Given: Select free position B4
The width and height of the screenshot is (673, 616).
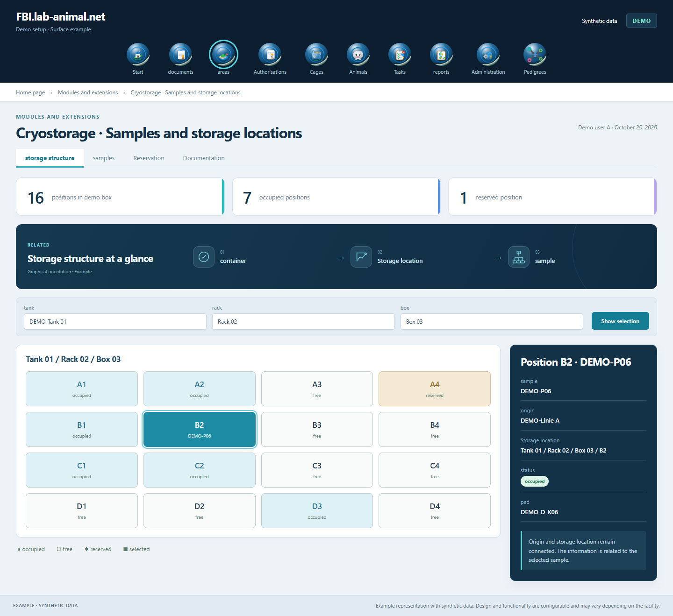Looking at the screenshot, I should 435,430.
